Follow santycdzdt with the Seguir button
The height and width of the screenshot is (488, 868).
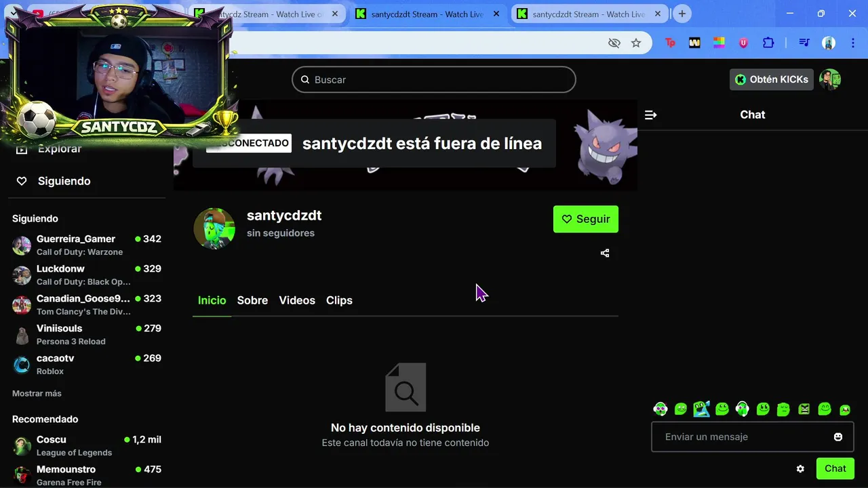point(586,219)
